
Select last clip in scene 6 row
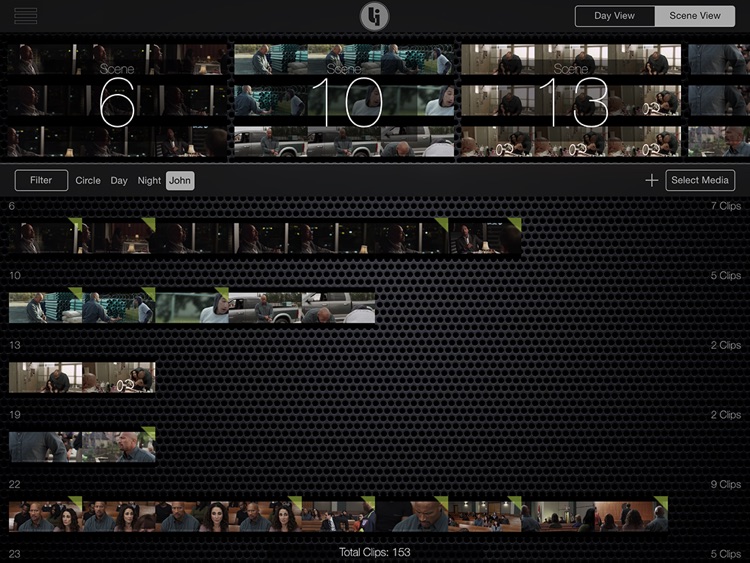tap(485, 238)
